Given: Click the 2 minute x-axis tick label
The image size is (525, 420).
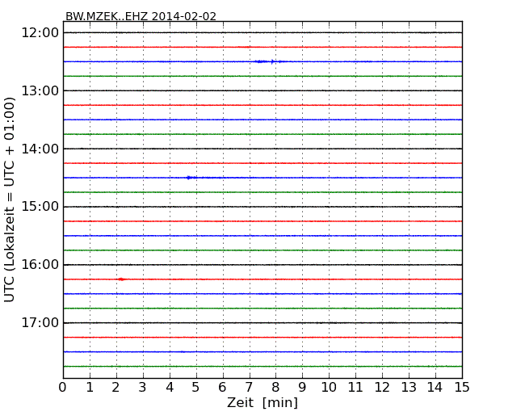Looking at the screenshot, I should (x=116, y=387).
